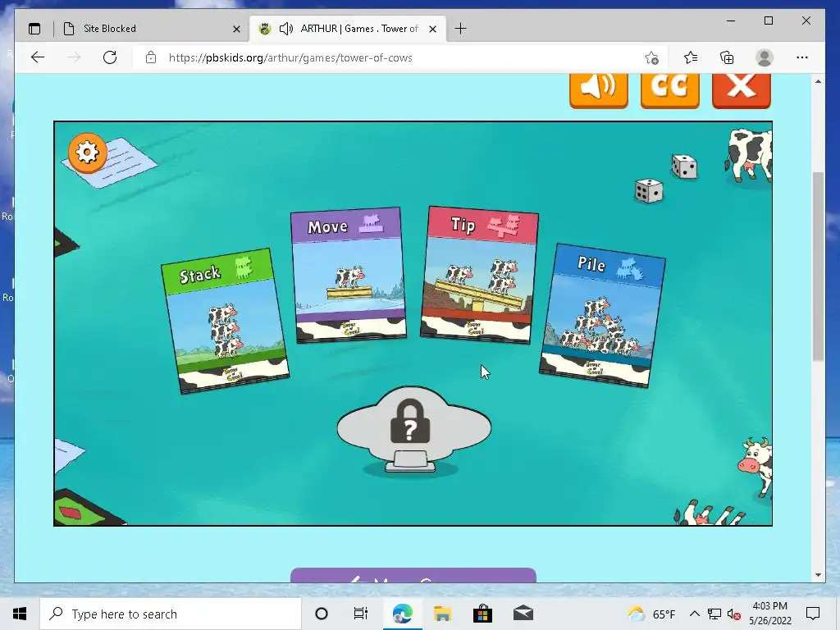Click the Microsoft Edge taskbar icon

pos(402,614)
